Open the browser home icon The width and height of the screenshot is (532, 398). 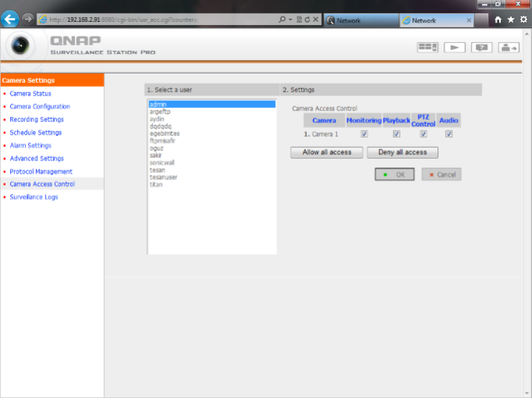(498, 20)
